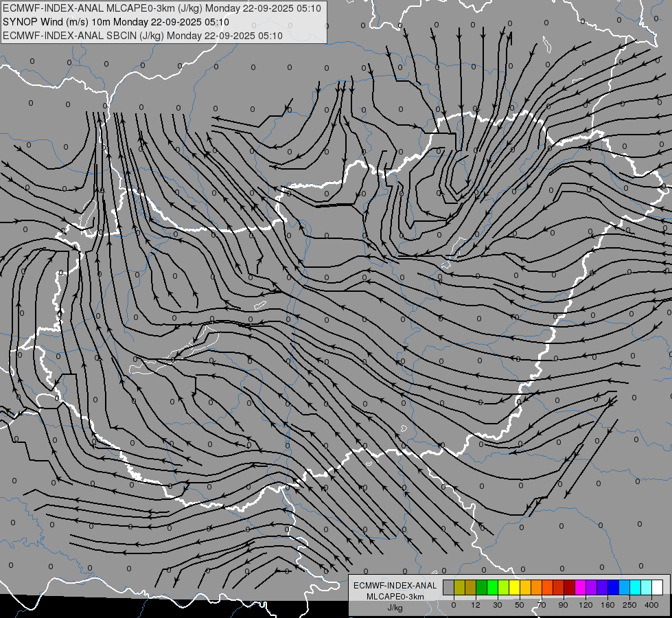Select the olive legend swatch

(x=460, y=587)
